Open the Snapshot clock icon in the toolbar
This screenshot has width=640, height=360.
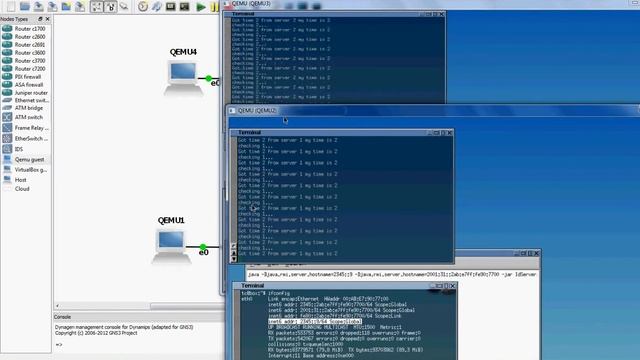[142, 7]
